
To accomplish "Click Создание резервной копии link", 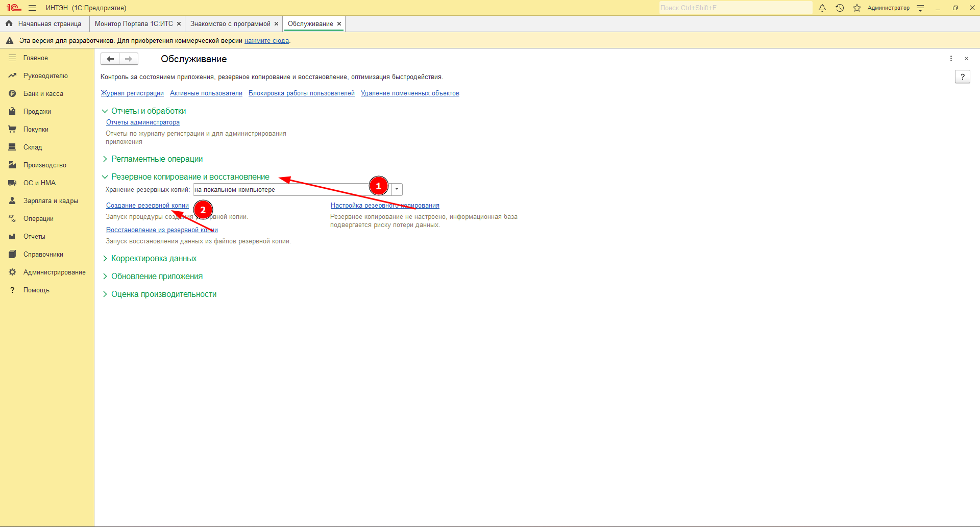I will coord(148,206).
